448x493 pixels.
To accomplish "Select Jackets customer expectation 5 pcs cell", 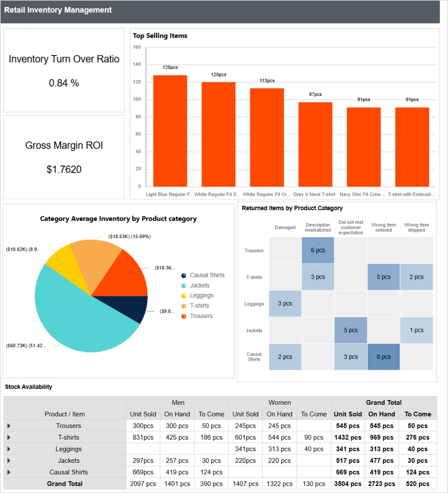I will pos(351,330).
